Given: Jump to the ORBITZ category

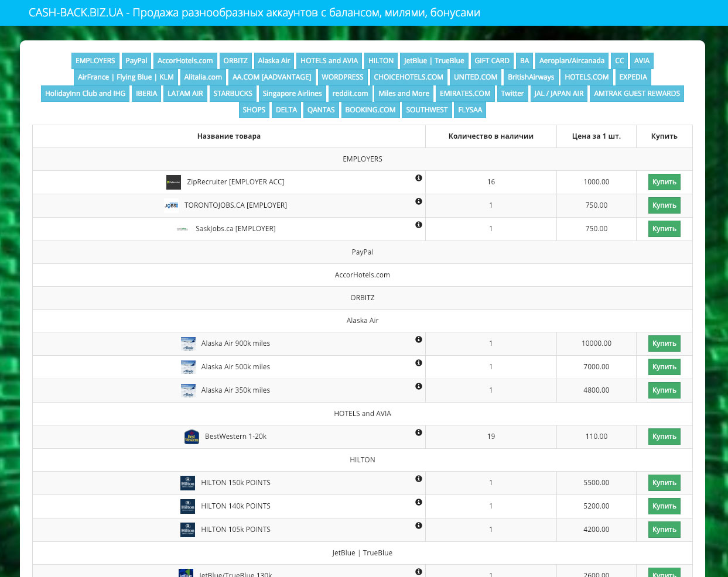Looking at the screenshot, I should tap(235, 61).
